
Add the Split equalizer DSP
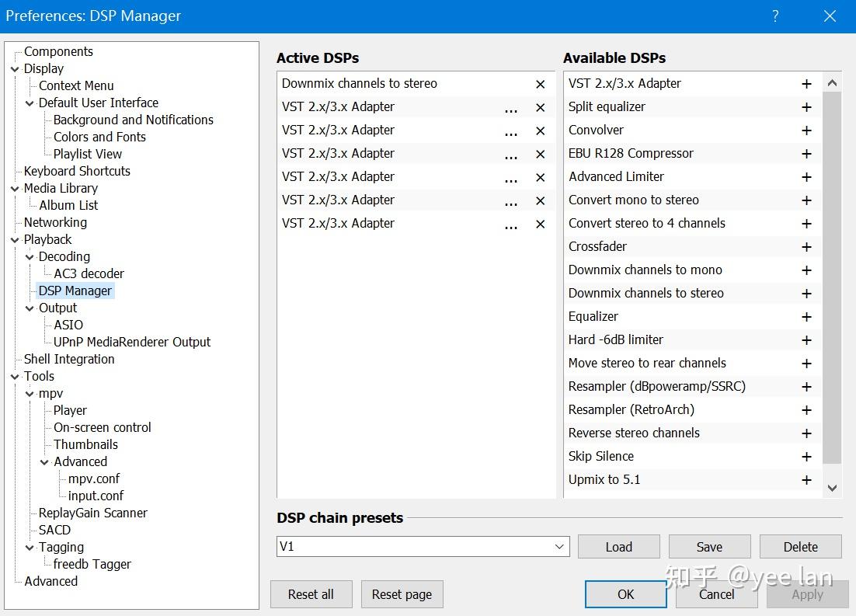pyautogui.click(x=806, y=107)
